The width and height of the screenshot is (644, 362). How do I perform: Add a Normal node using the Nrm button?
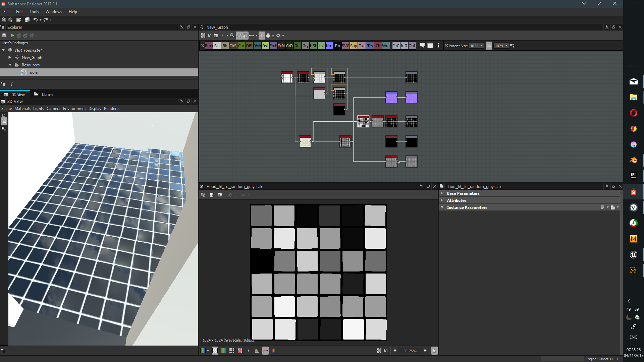[329, 46]
